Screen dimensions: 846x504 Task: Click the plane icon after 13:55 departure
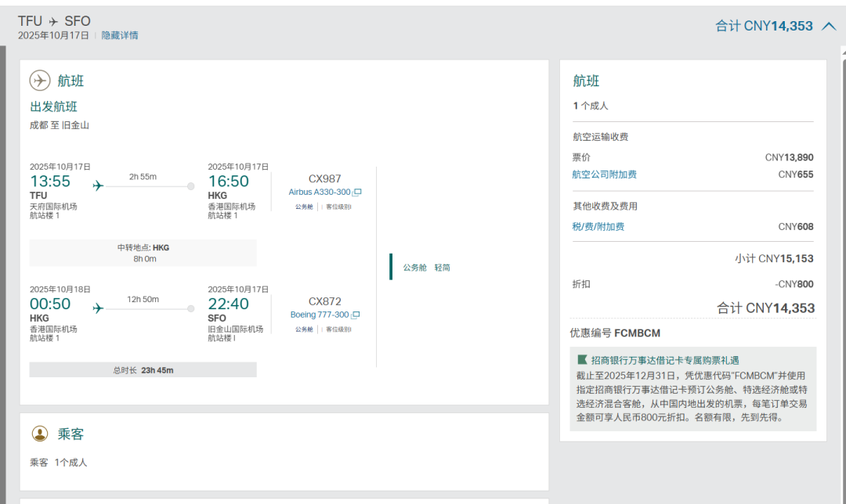[x=98, y=185]
